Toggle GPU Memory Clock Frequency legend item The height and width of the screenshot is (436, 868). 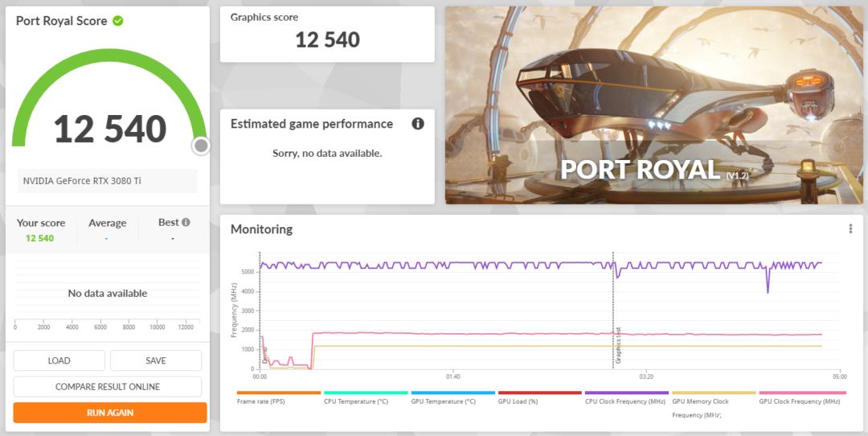714,405
